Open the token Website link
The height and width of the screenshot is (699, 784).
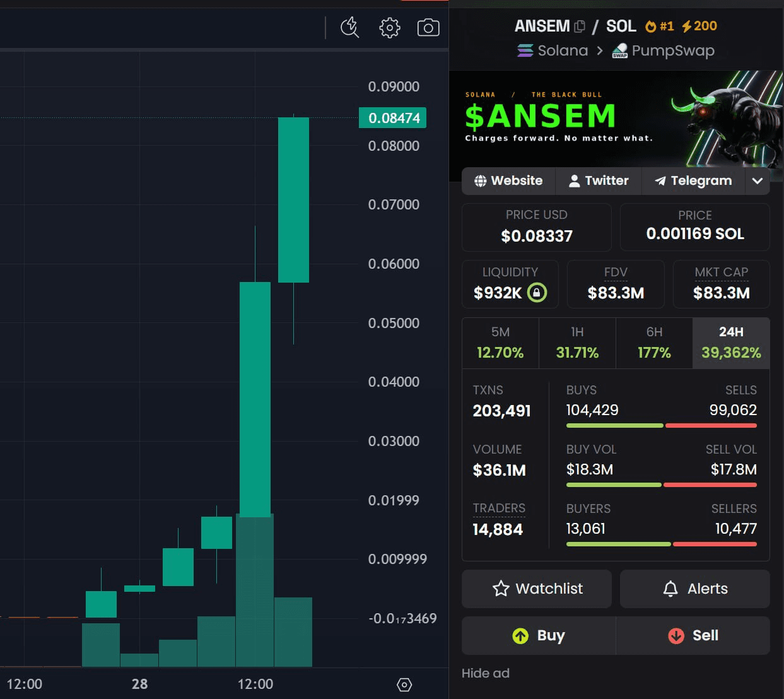tap(508, 181)
